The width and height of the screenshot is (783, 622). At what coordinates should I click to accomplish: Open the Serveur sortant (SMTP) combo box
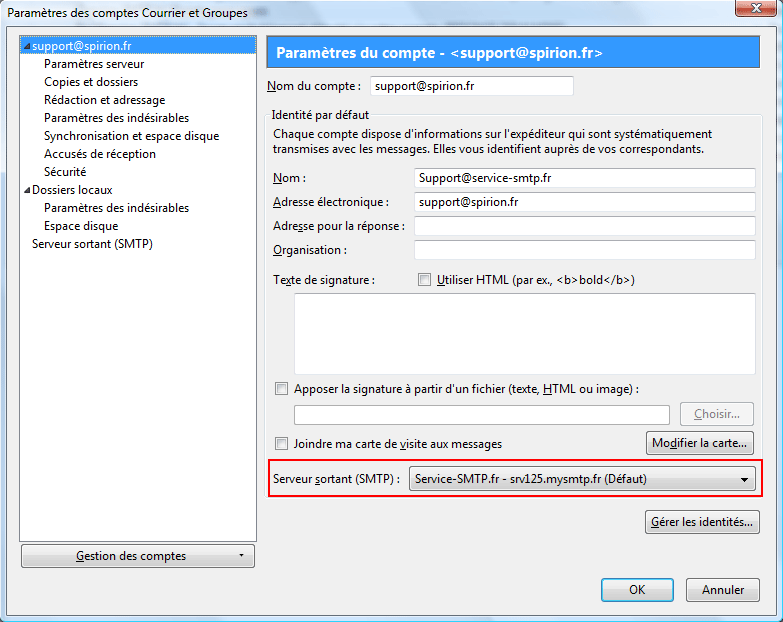pyautogui.click(x=582, y=479)
